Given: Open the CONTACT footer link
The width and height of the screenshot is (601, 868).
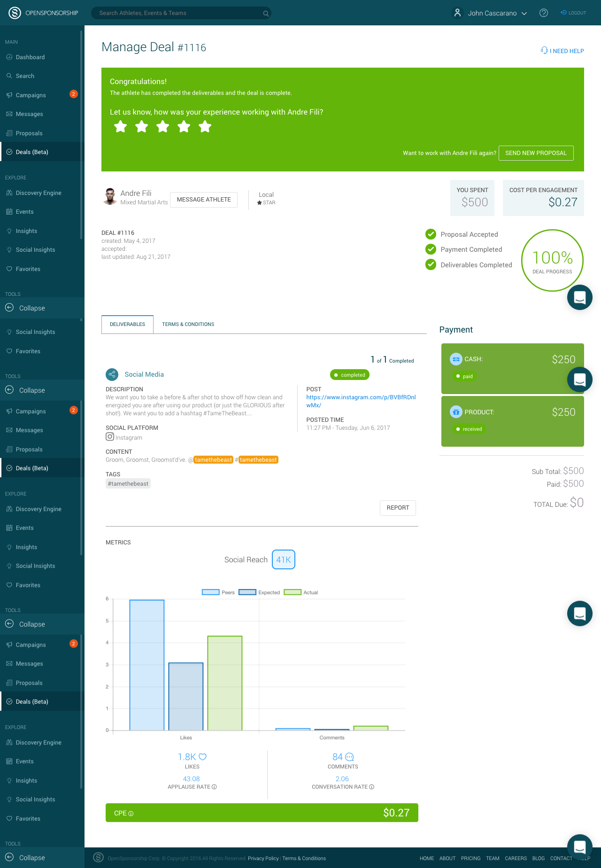Looking at the screenshot, I should tap(561, 858).
